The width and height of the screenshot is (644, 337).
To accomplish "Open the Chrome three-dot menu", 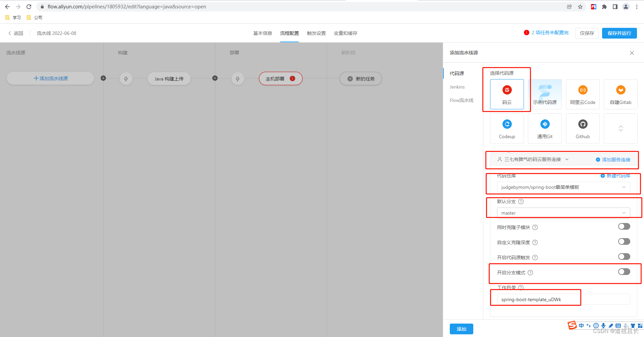I will coord(637,7).
